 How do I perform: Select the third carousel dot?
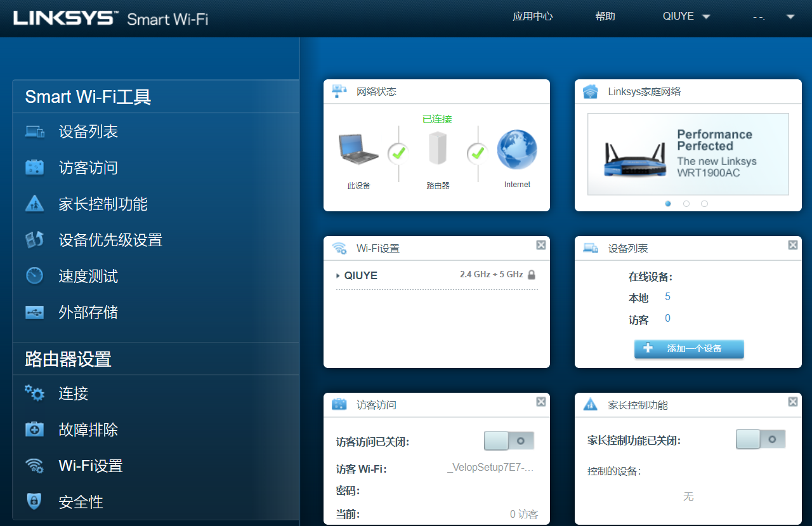(705, 204)
